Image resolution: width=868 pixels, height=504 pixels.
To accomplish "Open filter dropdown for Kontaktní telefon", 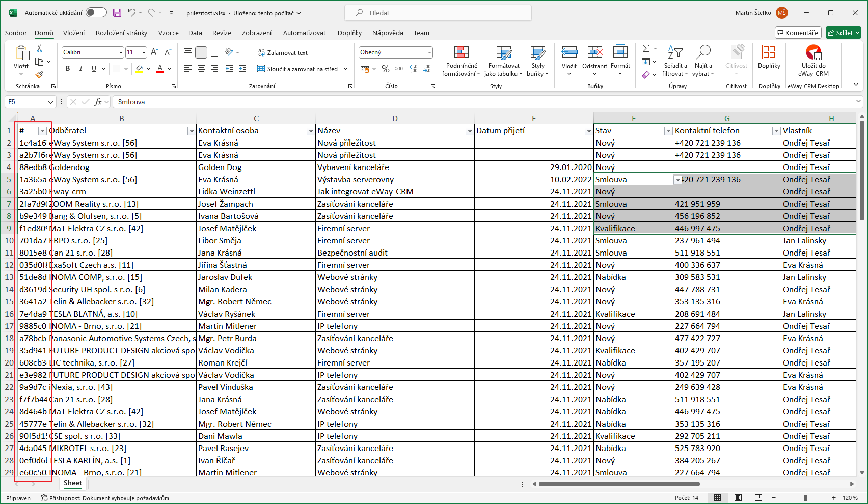I will click(776, 131).
